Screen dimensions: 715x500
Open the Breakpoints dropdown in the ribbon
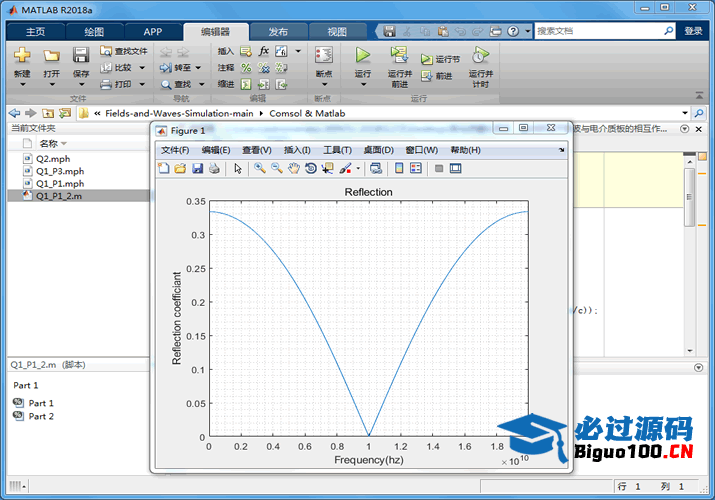pos(323,84)
